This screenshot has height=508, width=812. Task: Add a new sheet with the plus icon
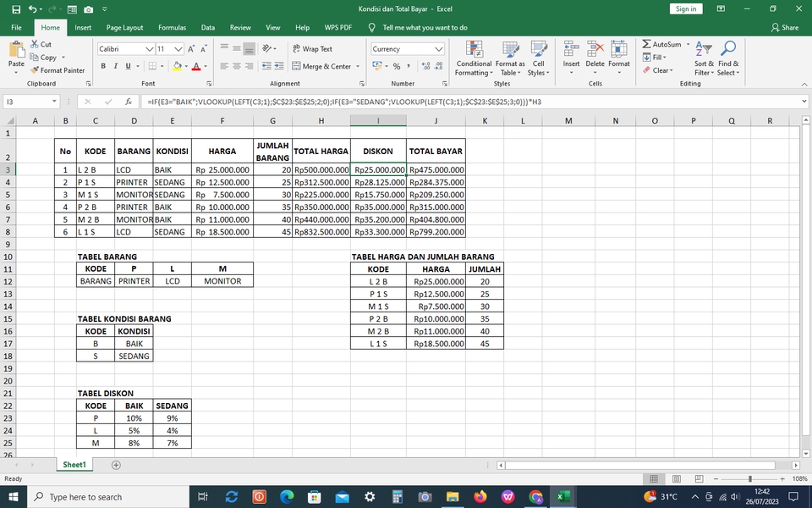click(x=116, y=465)
